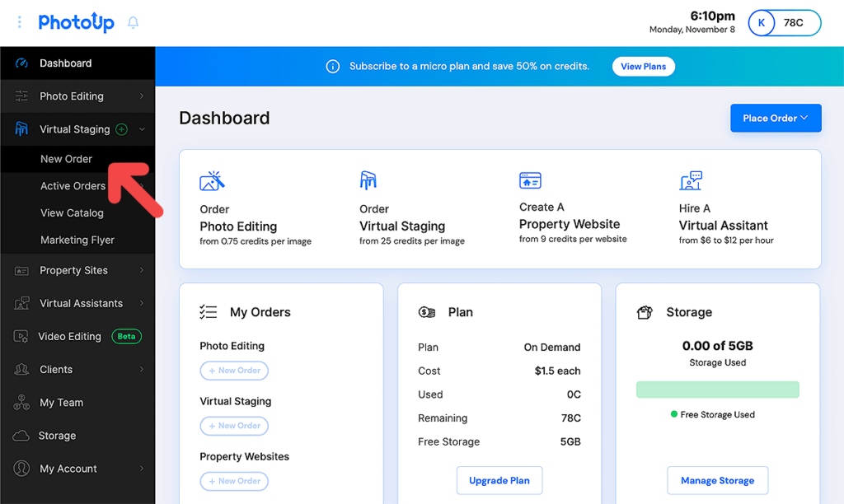Click the green plus icon next to Virtual Staging
This screenshot has width=844, height=504.
(x=122, y=129)
